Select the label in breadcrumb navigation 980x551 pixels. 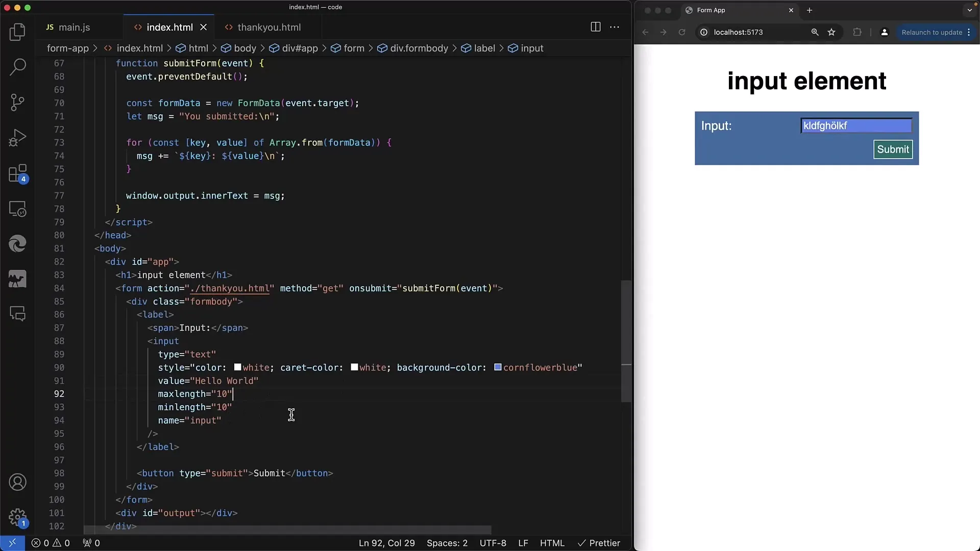(484, 48)
